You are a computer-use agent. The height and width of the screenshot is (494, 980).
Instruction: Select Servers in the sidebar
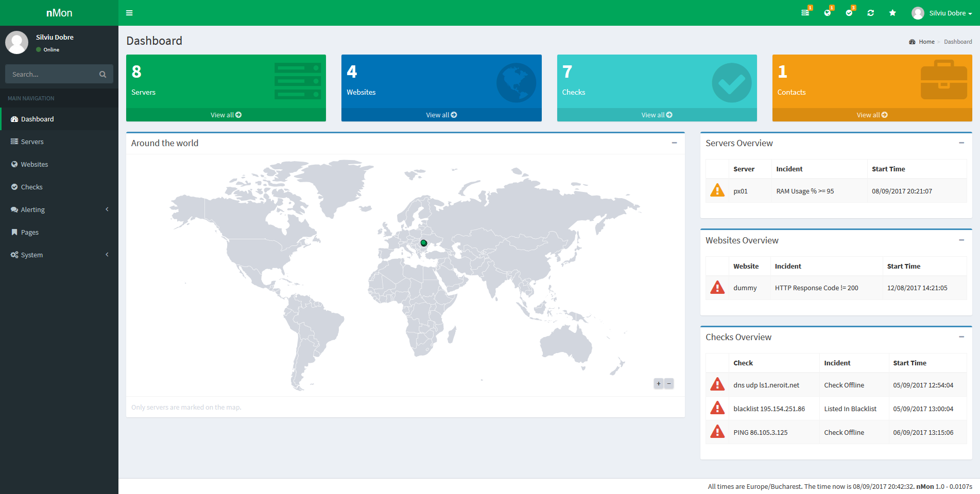[x=32, y=142]
